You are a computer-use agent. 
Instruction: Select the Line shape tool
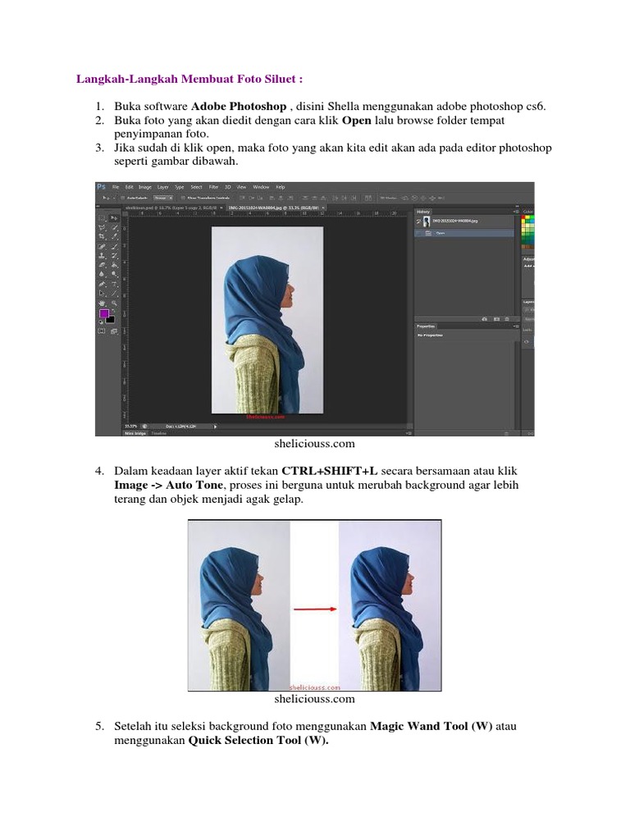tap(115, 293)
